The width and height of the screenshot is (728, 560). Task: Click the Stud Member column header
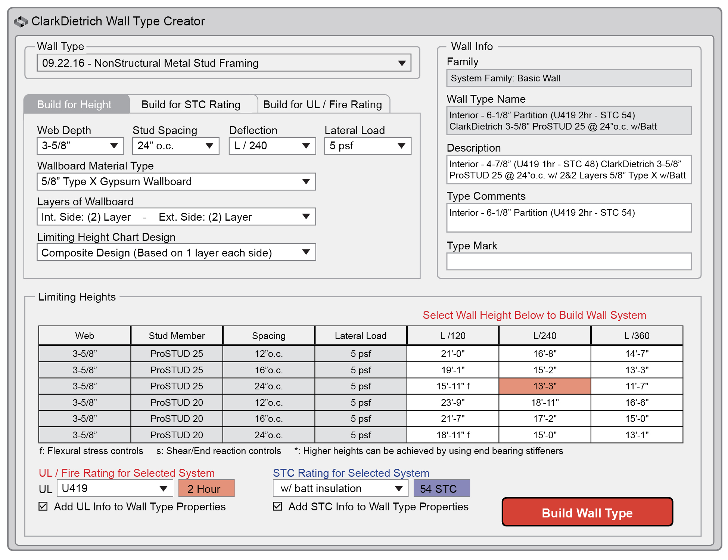coord(177,336)
